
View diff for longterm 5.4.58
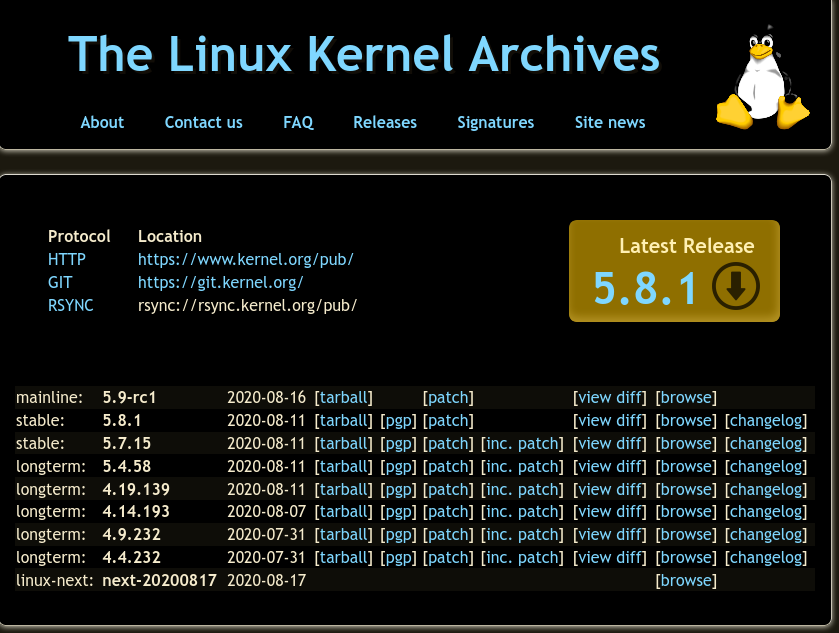pyautogui.click(x=610, y=467)
